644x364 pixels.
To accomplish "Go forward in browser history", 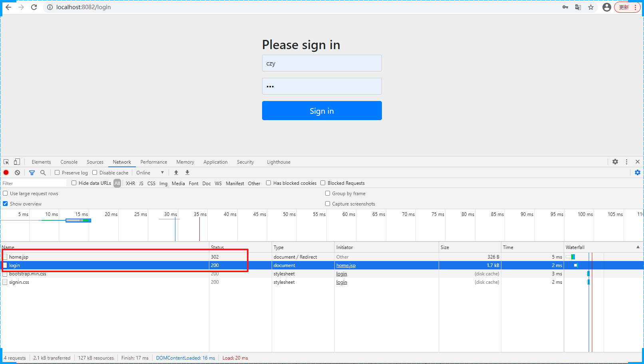I will pyautogui.click(x=21, y=7).
